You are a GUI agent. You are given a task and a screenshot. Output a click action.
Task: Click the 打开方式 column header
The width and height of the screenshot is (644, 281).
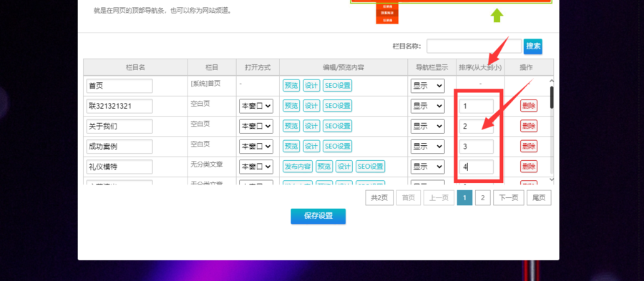coord(258,67)
